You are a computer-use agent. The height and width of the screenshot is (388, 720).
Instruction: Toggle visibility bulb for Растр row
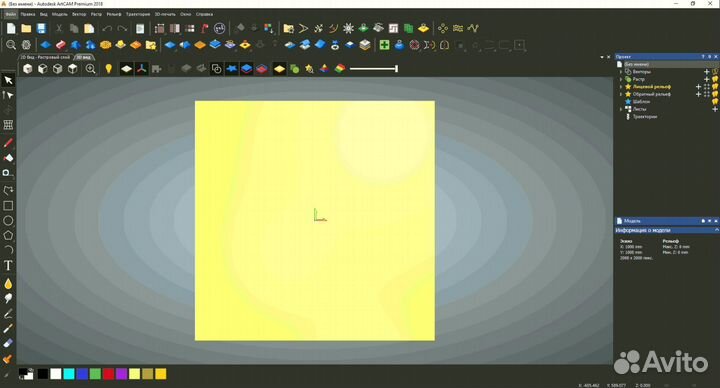[x=715, y=79]
